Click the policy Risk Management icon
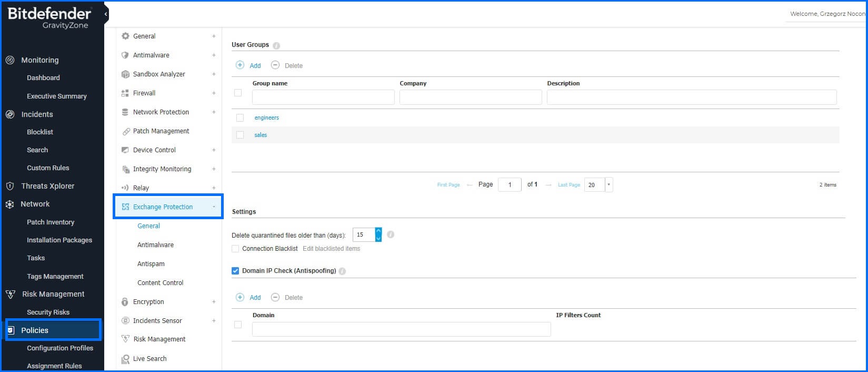The width and height of the screenshot is (868, 372). pos(125,339)
